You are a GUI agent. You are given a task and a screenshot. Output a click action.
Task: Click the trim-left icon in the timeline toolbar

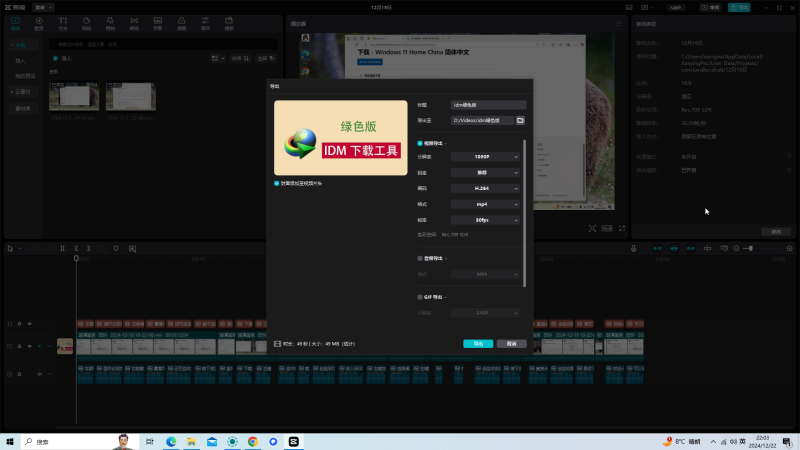tap(76, 248)
